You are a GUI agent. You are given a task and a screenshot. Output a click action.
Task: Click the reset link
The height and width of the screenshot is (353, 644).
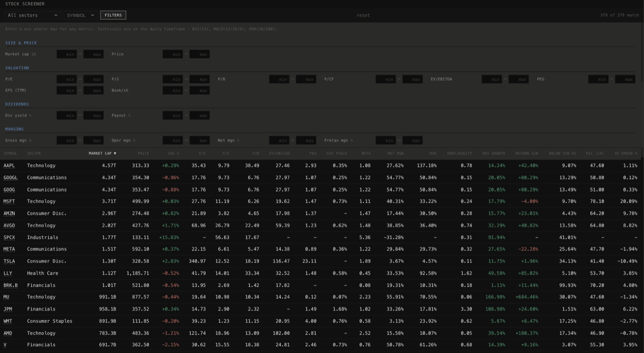pos(363,15)
